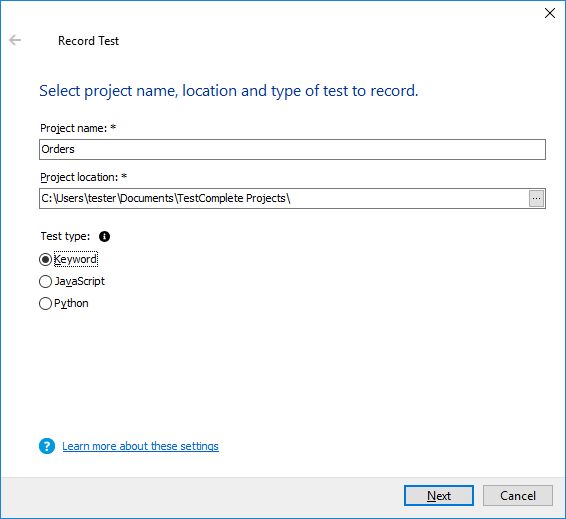Click the Cancel button
Viewport: 566px width, 519px height.
point(518,496)
